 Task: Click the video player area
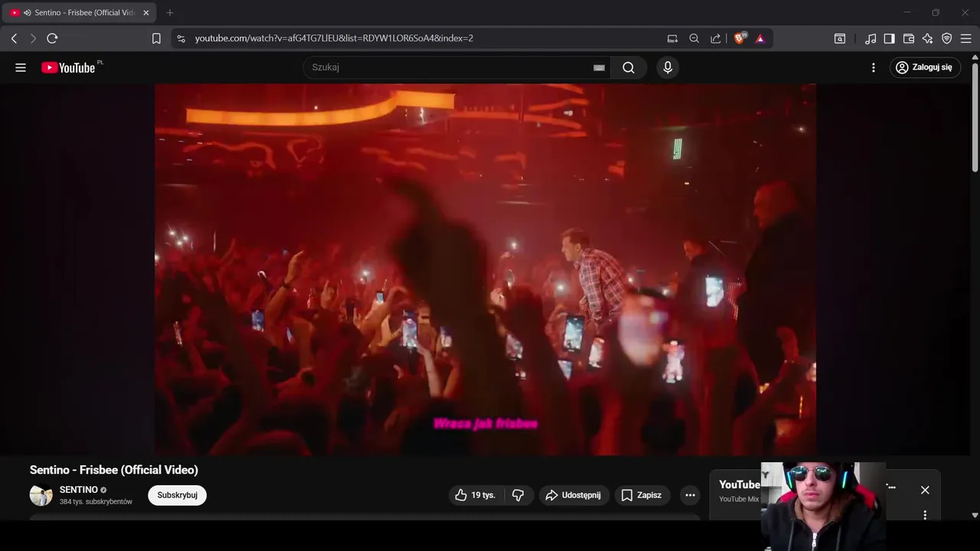tap(485, 269)
